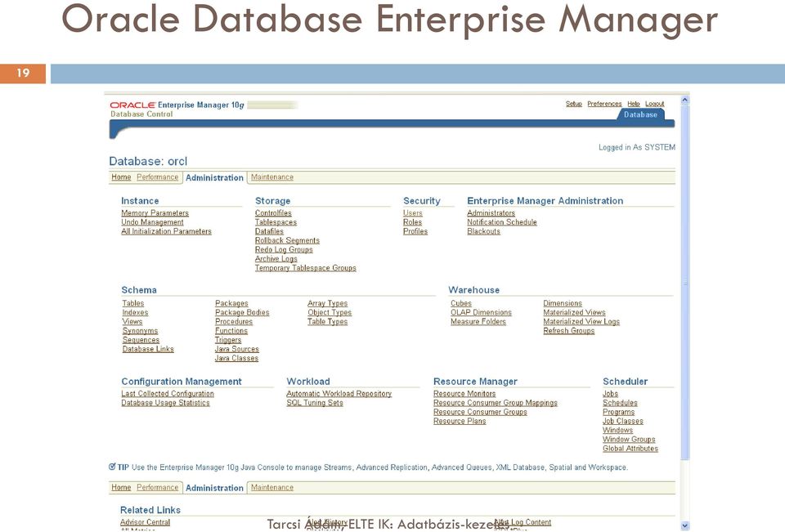Open the Administrators link
This screenshot has height=532, width=785.
pos(491,213)
